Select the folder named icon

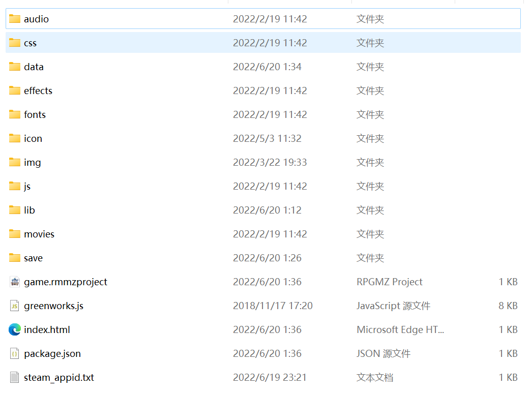coord(33,139)
